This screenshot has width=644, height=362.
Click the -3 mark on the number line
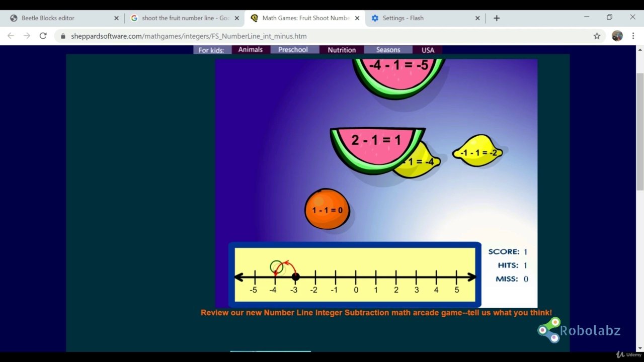pos(294,277)
